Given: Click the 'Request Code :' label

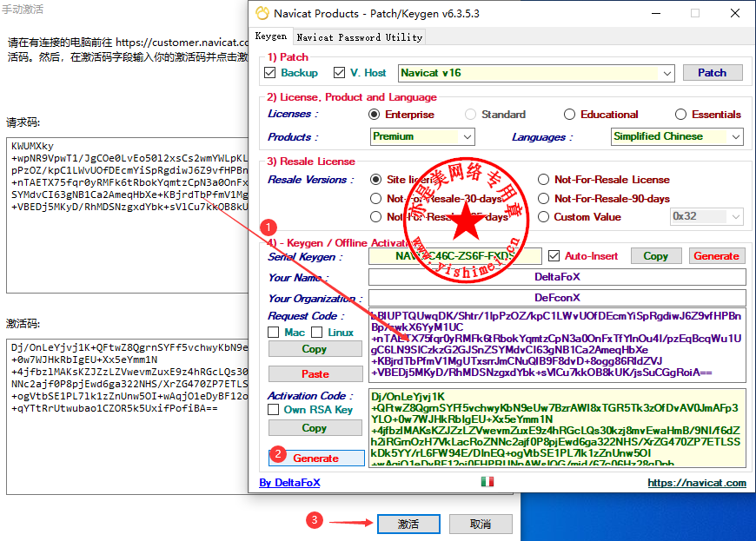Looking at the screenshot, I should point(306,316).
